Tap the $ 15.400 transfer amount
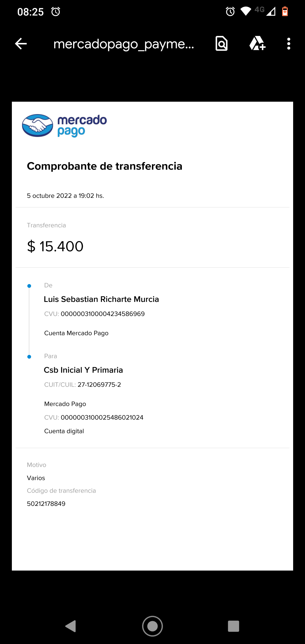 tap(55, 246)
